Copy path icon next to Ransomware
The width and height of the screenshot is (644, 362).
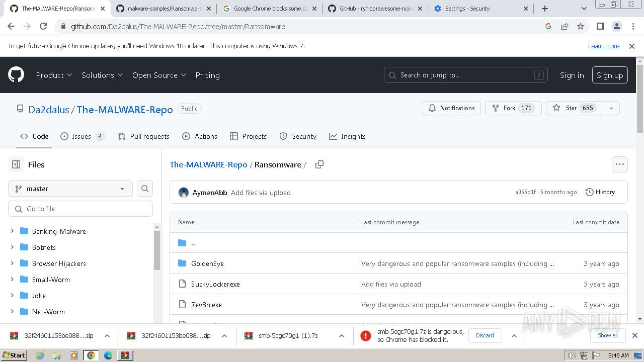click(319, 164)
